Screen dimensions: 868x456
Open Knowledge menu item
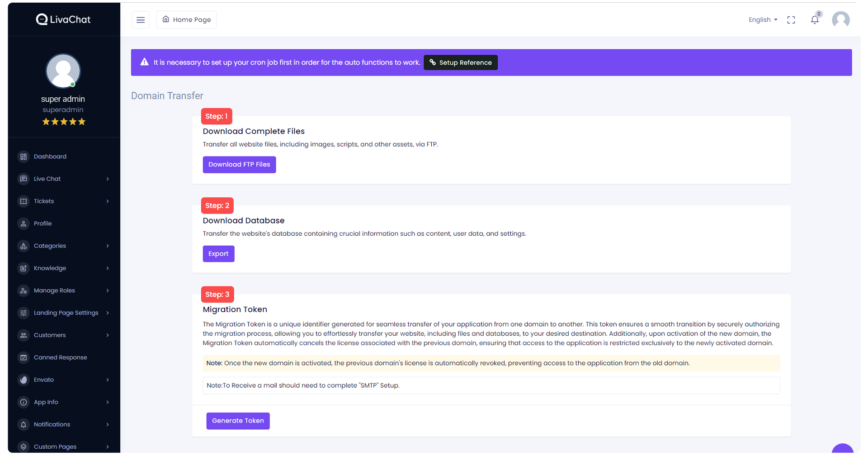pos(50,268)
